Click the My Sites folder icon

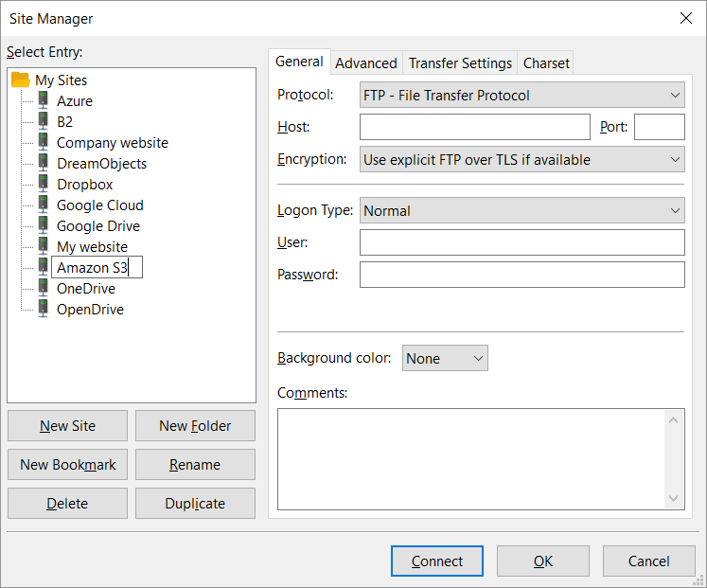(20, 80)
